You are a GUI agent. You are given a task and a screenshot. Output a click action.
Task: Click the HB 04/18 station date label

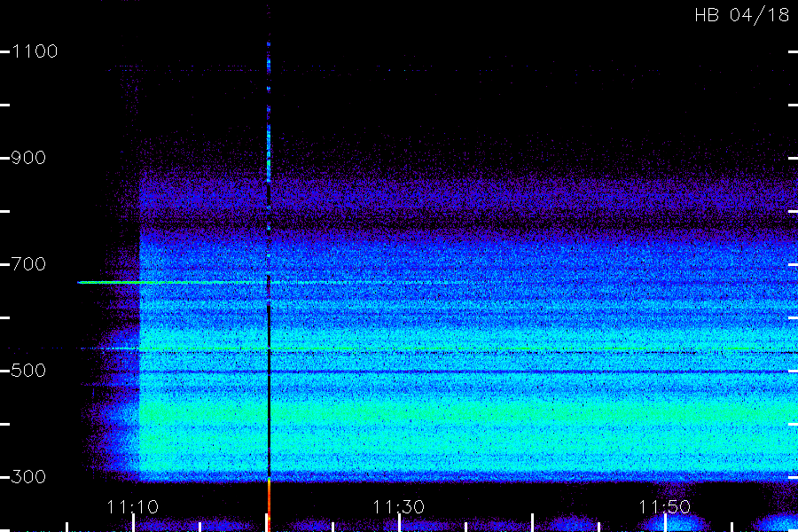(742, 15)
